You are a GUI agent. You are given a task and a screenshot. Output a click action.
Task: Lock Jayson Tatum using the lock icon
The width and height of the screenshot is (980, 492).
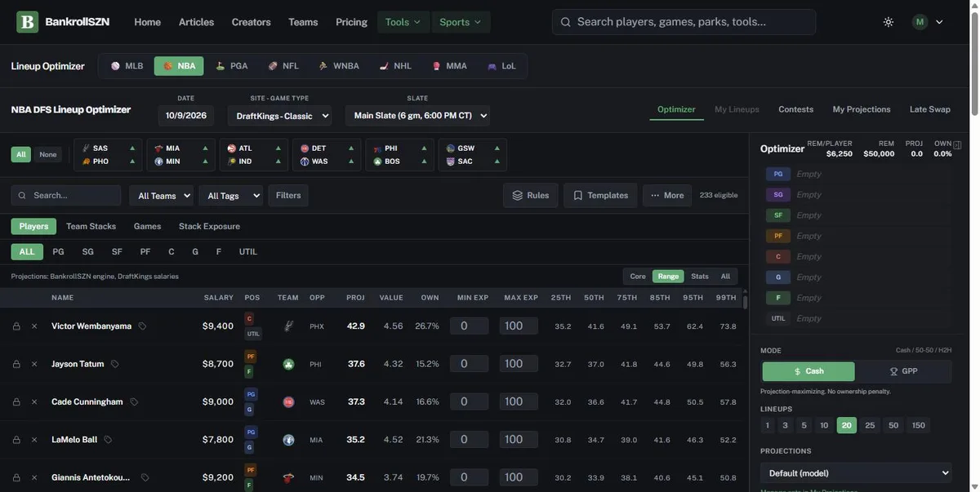click(16, 364)
